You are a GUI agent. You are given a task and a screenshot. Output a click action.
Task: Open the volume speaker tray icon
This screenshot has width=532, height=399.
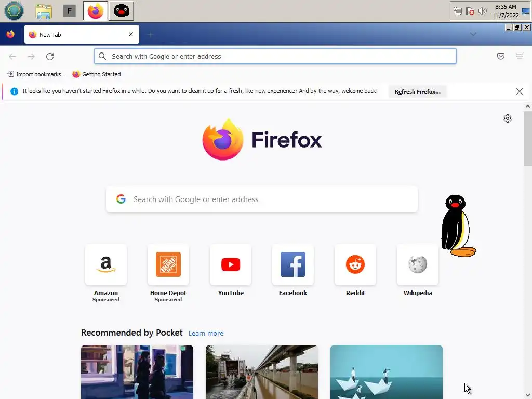point(482,11)
